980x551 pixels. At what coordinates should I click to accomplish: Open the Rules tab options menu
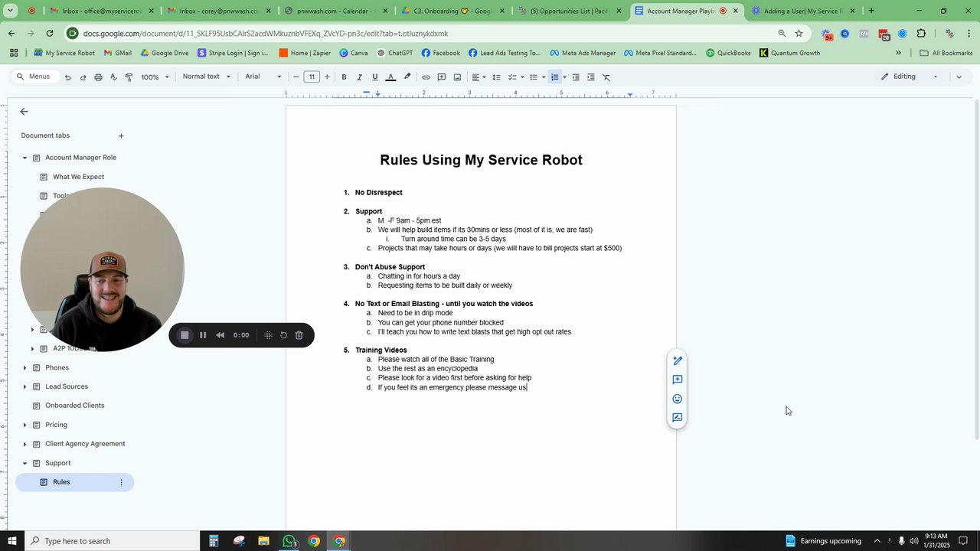coord(121,482)
